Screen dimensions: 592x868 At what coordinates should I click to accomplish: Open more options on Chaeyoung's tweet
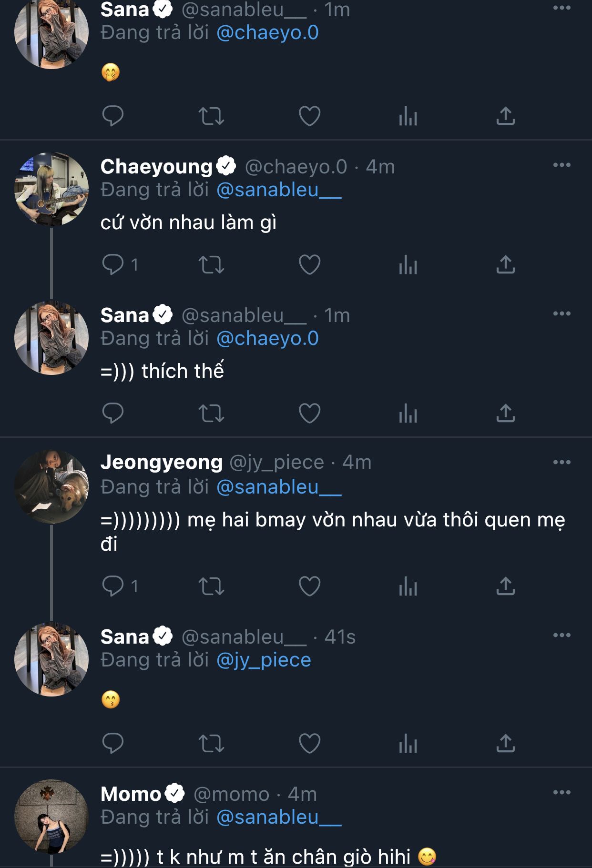click(x=561, y=165)
